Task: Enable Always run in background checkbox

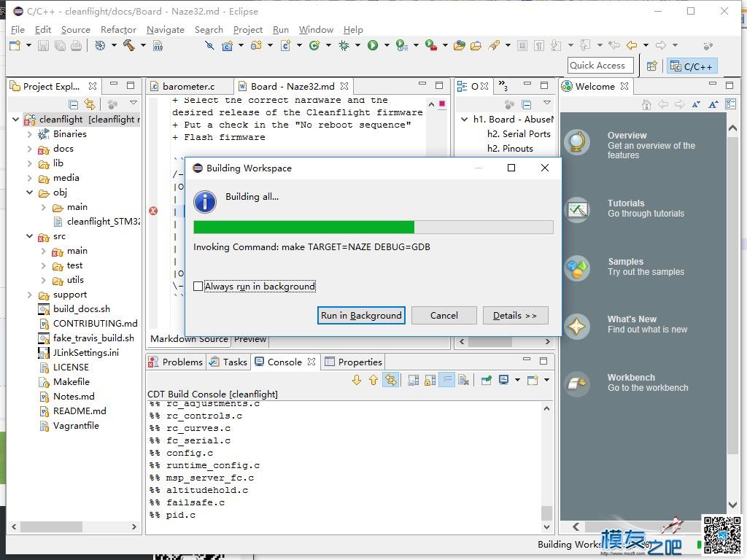Action: pos(198,286)
